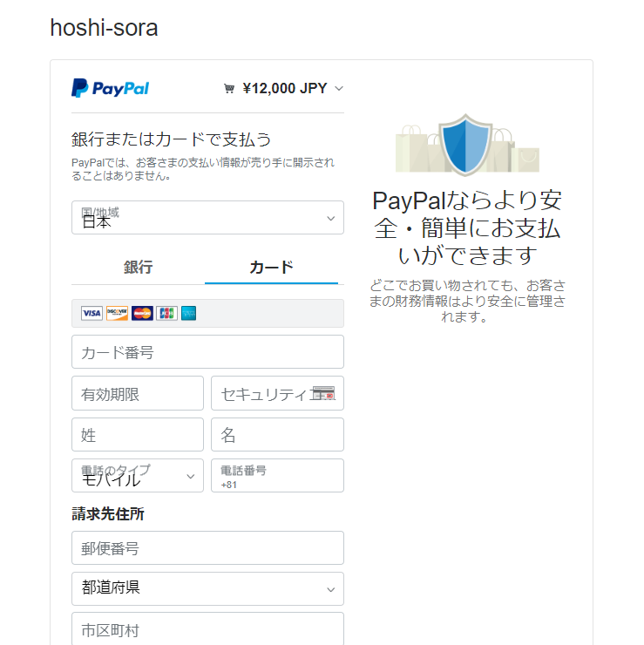Click the Visa card icon
Screen dimensions: 644x645
(92, 314)
